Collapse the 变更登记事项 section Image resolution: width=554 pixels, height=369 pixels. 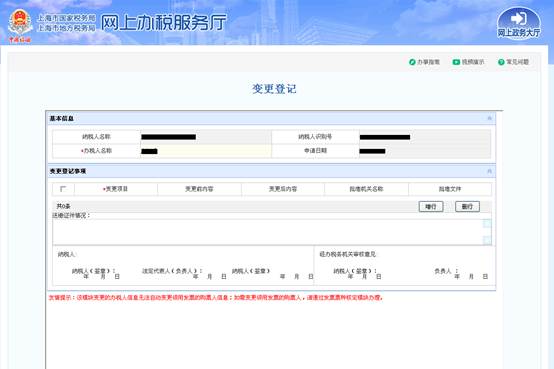click(x=489, y=171)
